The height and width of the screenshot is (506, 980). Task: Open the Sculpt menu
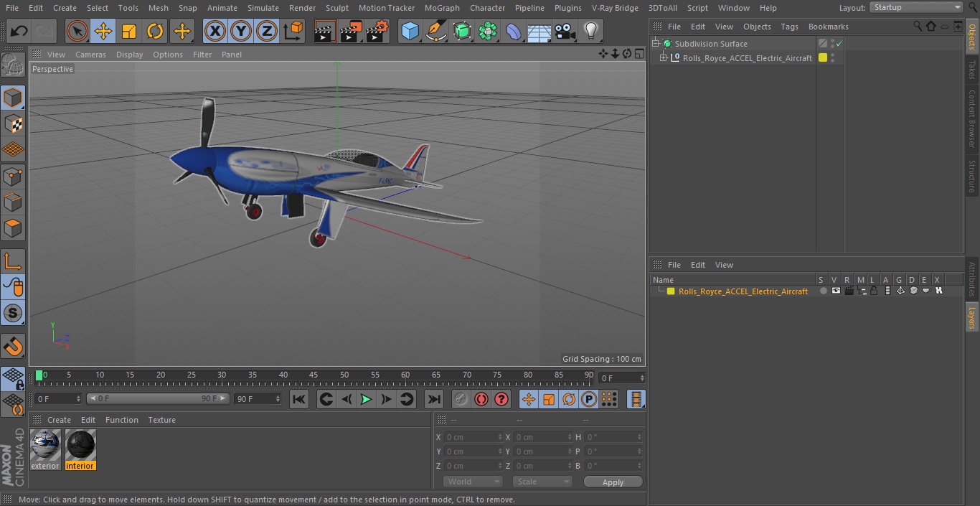click(336, 8)
